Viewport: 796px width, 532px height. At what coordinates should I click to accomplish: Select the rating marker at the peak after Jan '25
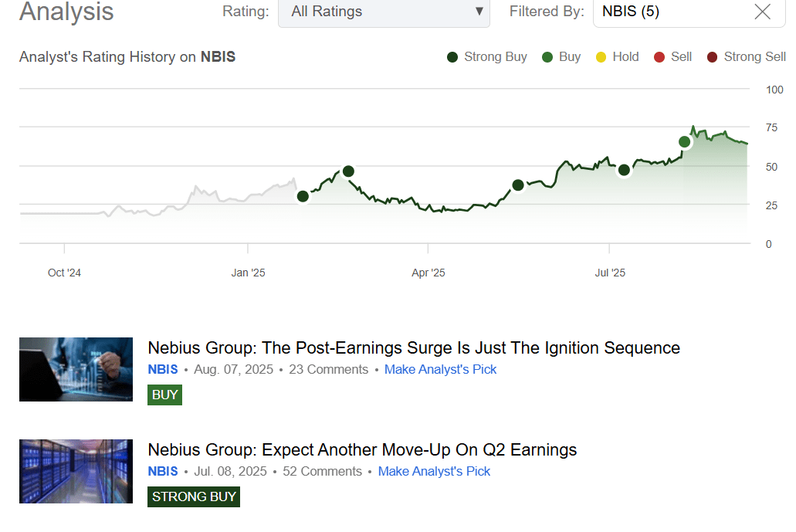click(x=348, y=171)
